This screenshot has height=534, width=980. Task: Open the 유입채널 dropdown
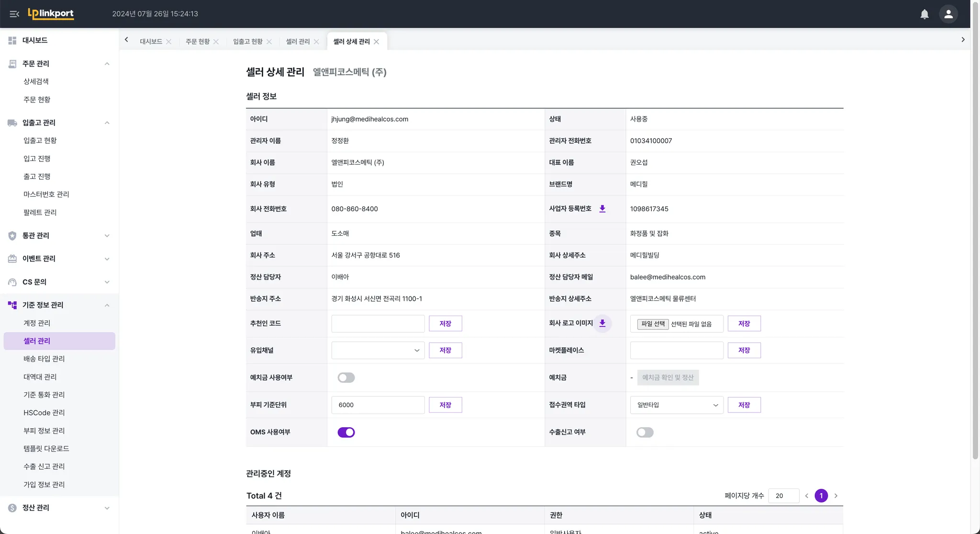coord(378,351)
